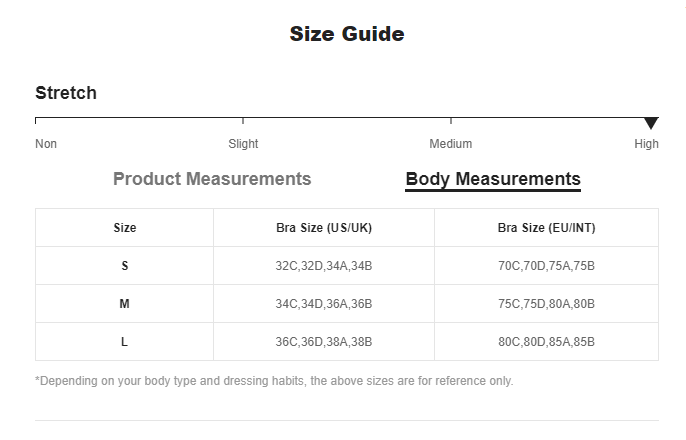The height and width of the screenshot is (440, 686).
Task: Click the Stretch section title
Action: tap(66, 93)
